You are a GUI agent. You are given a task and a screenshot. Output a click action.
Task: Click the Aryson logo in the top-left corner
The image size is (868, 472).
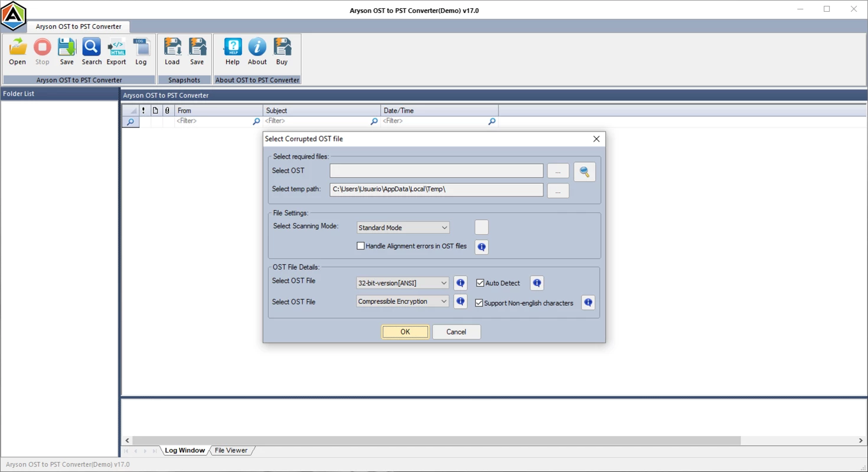[x=14, y=16]
